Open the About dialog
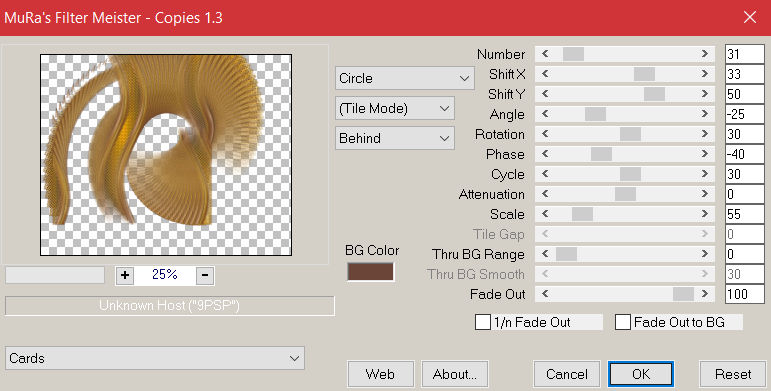Image resolution: width=771 pixels, height=391 pixels. pos(454,374)
